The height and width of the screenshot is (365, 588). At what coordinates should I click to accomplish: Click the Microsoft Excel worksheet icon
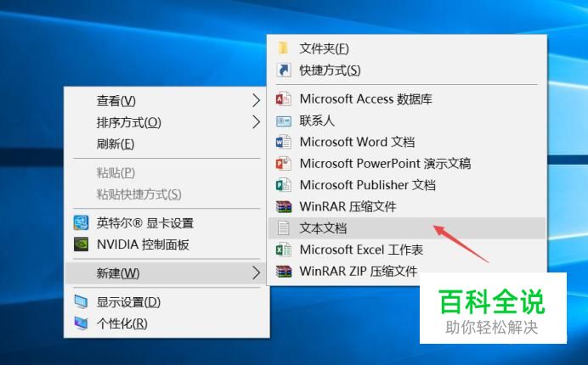(284, 250)
